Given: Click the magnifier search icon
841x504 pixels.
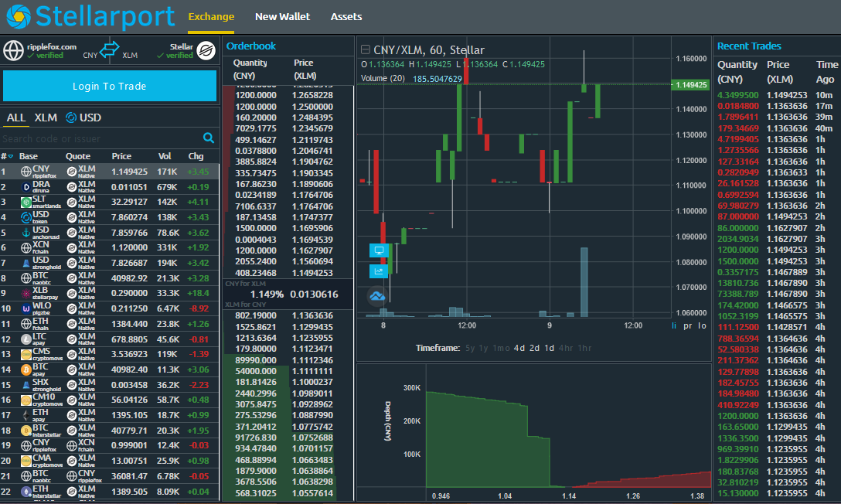Looking at the screenshot, I should coord(208,138).
